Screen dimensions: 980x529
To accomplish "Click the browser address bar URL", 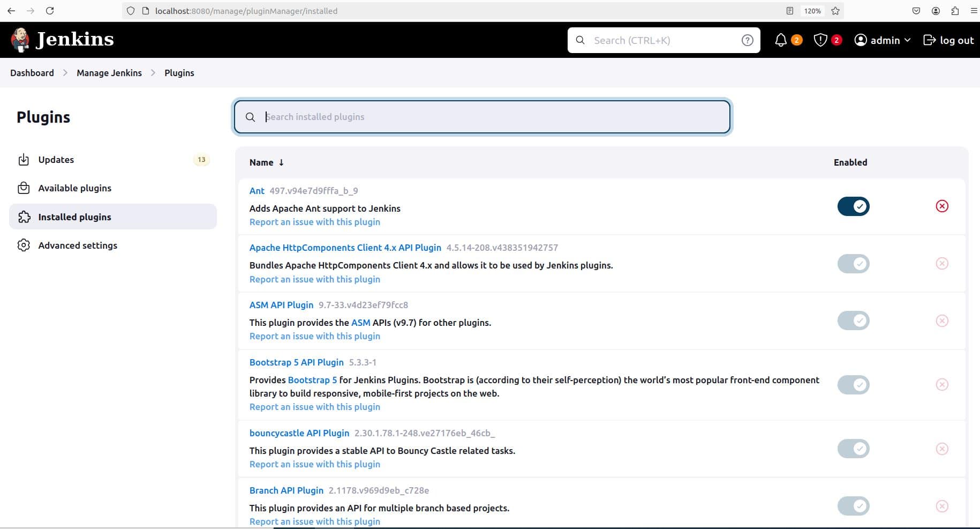I will [x=246, y=11].
